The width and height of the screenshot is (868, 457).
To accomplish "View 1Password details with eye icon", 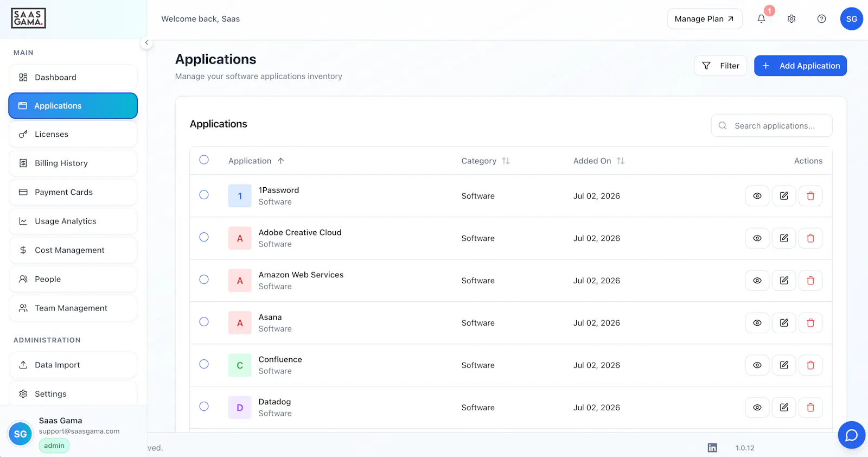I will [x=757, y=196].
